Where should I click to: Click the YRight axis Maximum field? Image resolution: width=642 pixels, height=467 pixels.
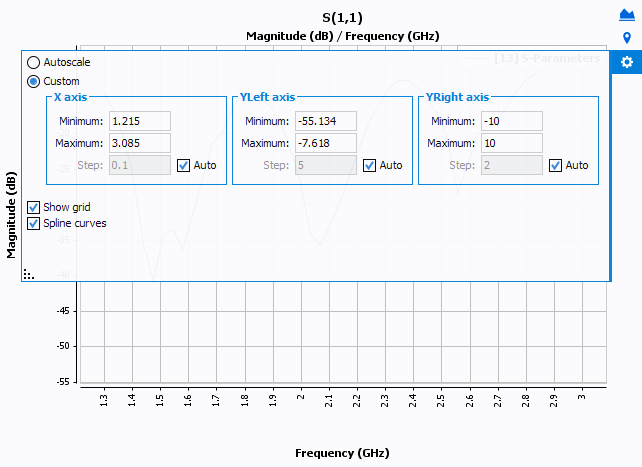[x=512, y=143]
